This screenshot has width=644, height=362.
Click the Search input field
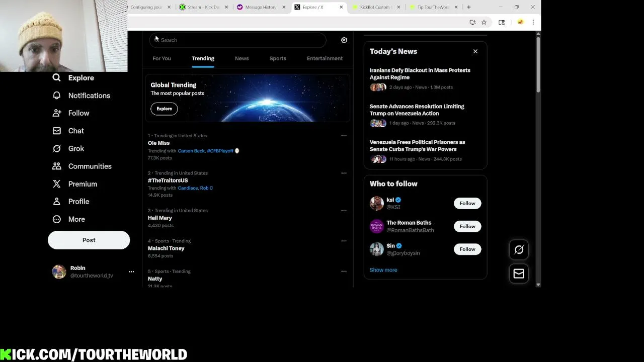[237, 40]
